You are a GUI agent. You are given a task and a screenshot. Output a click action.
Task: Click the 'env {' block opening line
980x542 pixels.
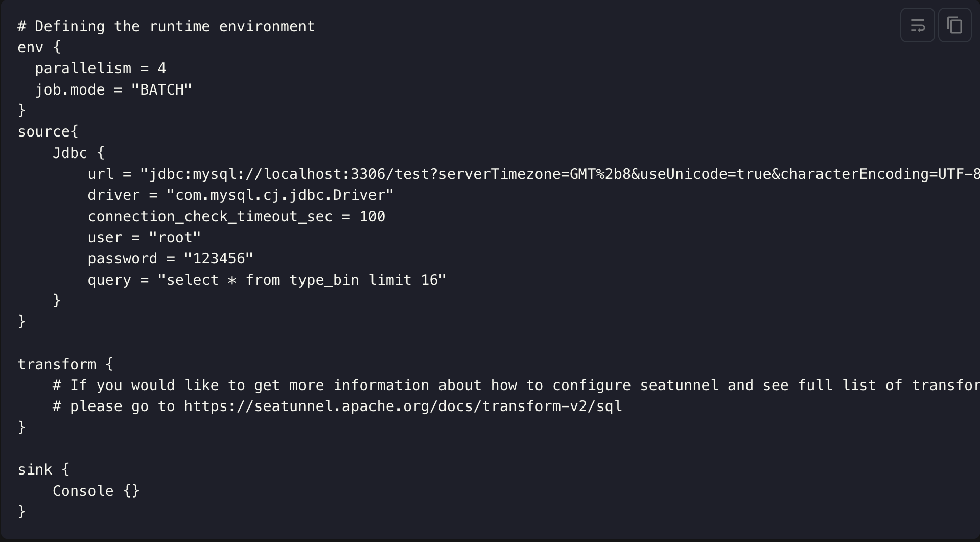click(39, 48)
